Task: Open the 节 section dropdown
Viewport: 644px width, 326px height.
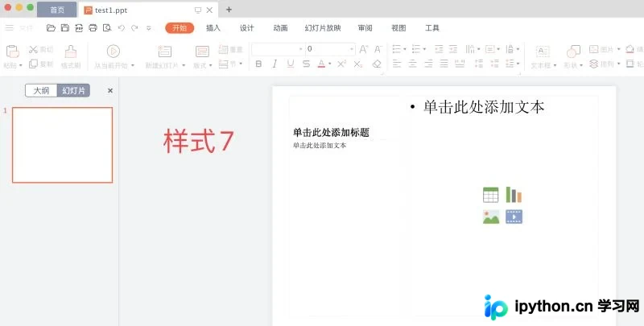Action: (231, 64)
